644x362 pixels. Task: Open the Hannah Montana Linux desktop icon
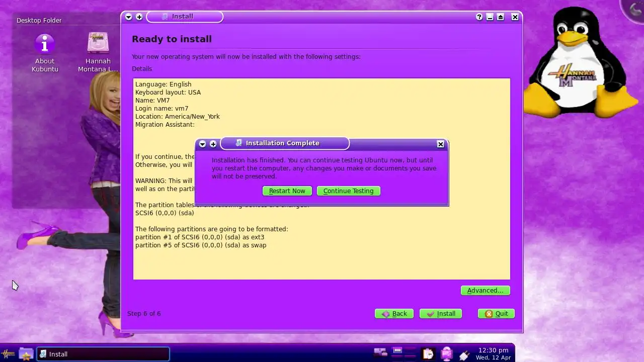point(98,53)
